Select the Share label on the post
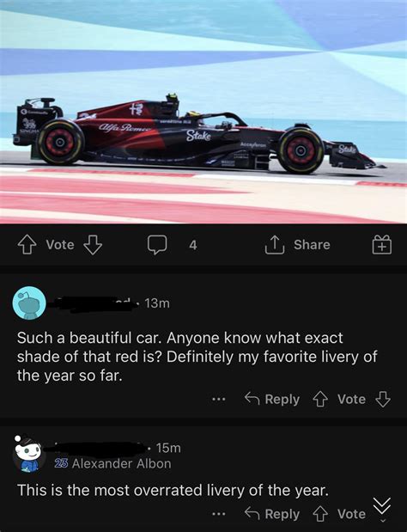The height and width of the screenshot is (532, 407). pyautogui.click(x=312, y=245)
